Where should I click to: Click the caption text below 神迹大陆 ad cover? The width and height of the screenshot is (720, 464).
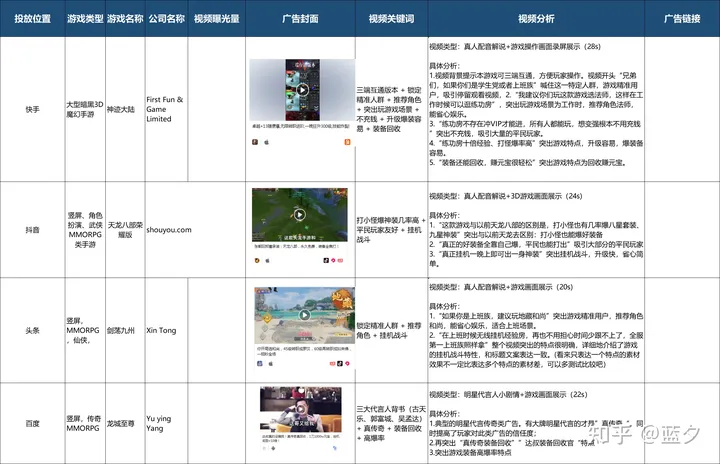pyautogui.click(x=301, y=126)
